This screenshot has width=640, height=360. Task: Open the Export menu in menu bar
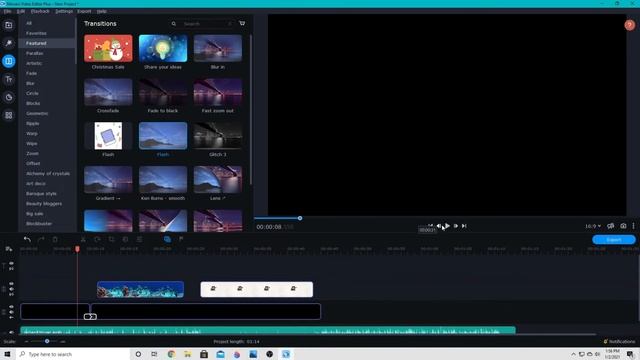coord(84,11)
